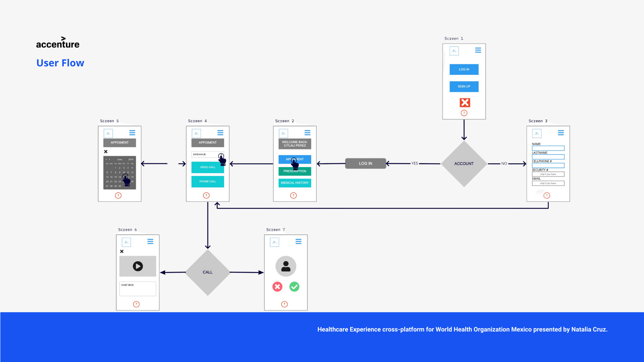Viewport: 644px width, 362px height.
Task: Click the red decline call icon
Action: tap(277, 287)
